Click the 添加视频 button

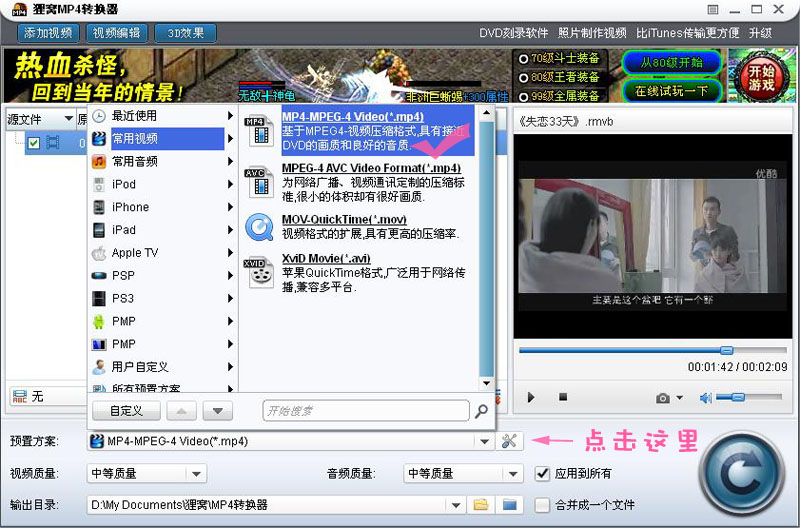click(x=48, y=33)
